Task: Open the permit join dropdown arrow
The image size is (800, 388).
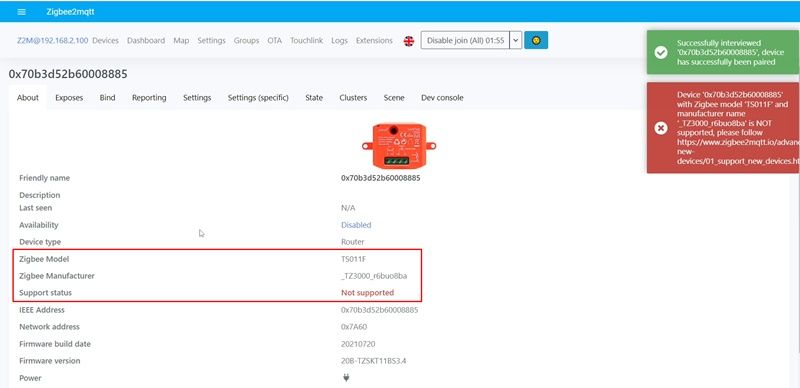Action: (x=515, y=40)
